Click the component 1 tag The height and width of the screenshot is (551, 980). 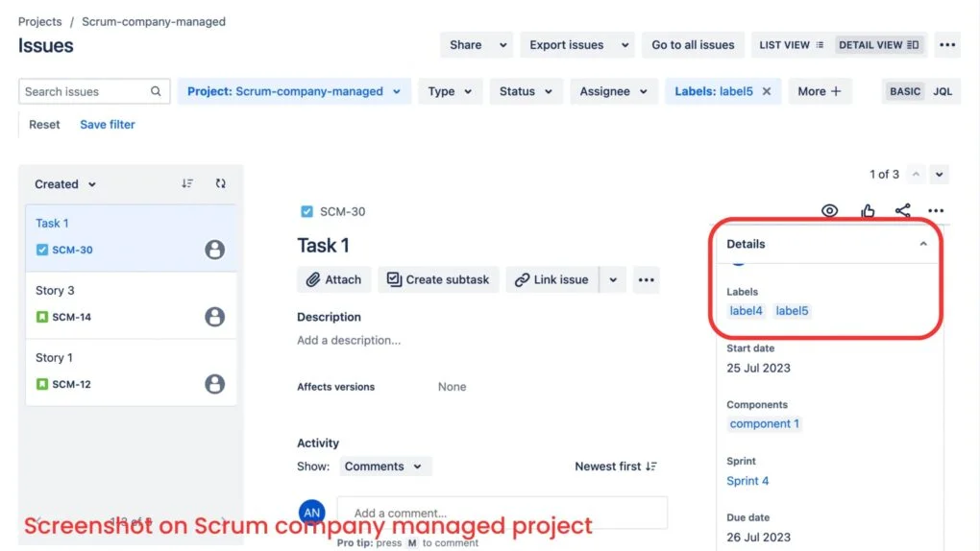765,423
